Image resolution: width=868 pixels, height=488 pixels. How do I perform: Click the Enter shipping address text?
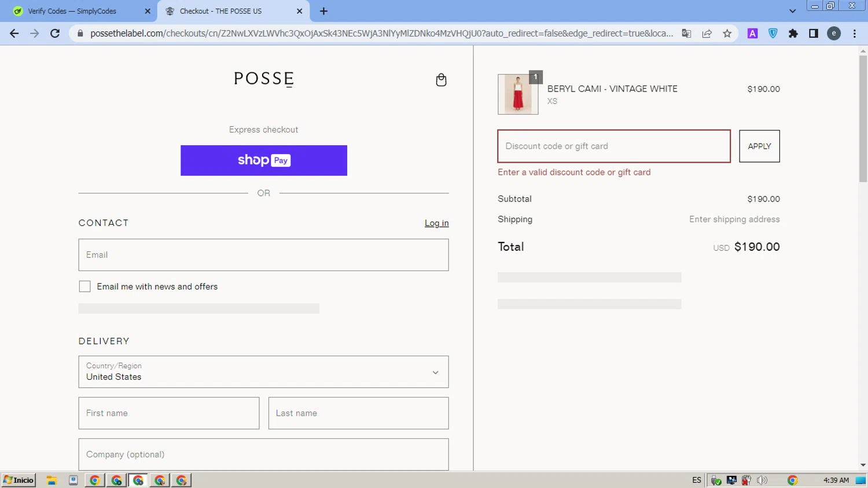[734, 219]
